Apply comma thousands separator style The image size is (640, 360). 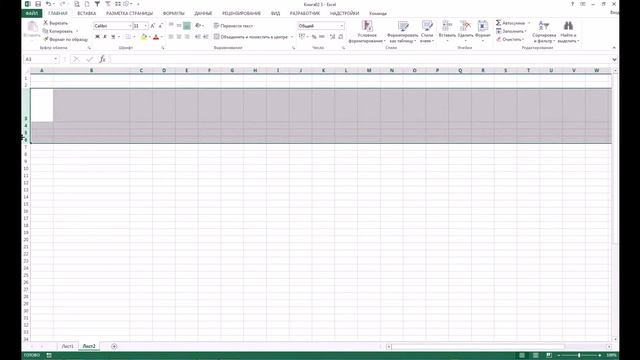[322, 37]
